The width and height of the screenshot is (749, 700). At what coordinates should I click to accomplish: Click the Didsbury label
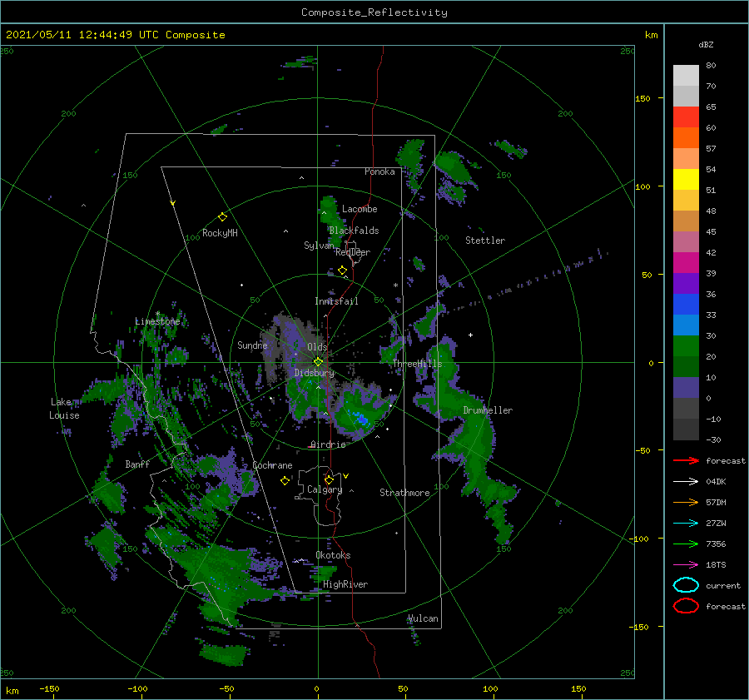click(315, 373)
